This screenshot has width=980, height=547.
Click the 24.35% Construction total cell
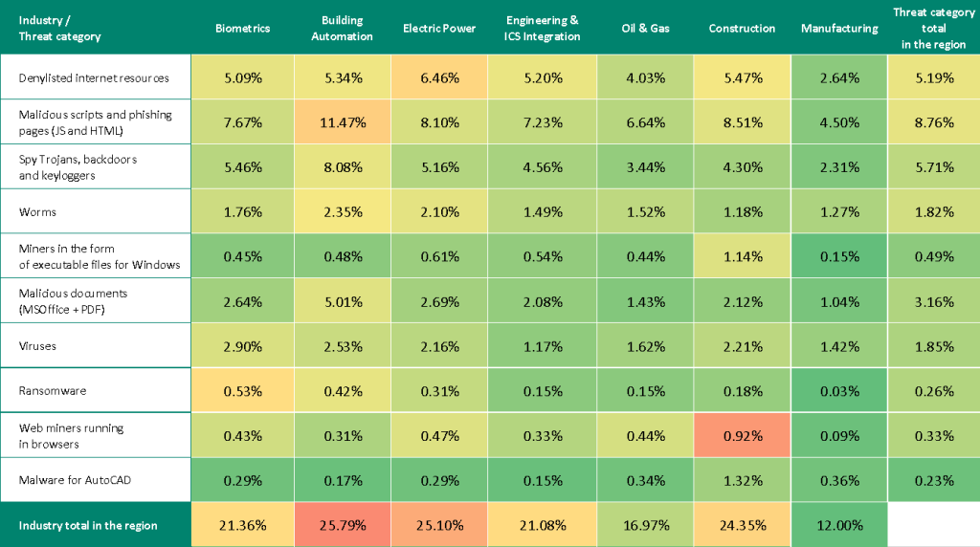pos(742,525)
